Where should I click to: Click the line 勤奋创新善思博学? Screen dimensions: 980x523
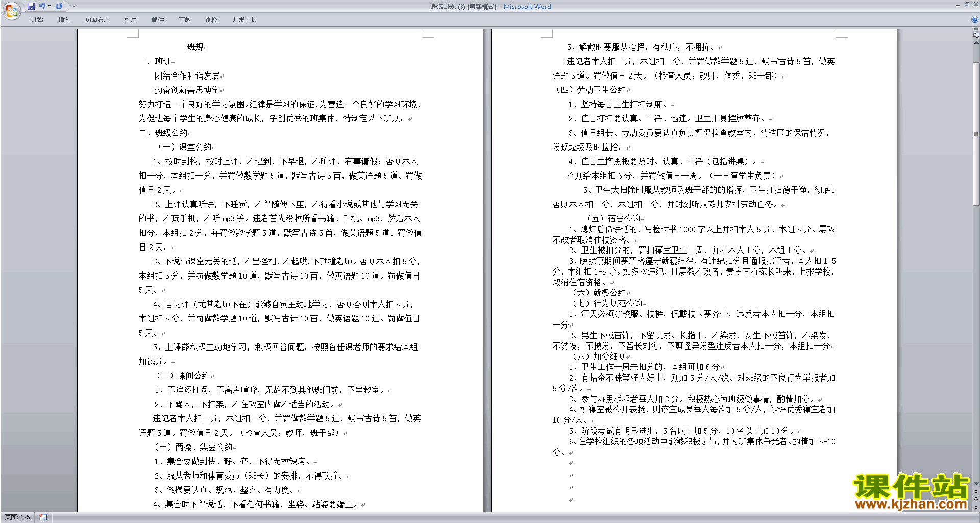coord(187,90)
